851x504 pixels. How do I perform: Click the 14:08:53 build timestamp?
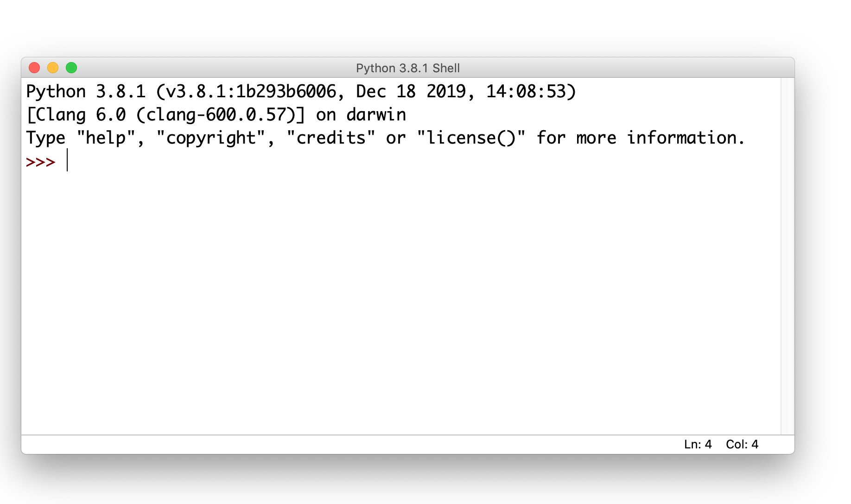point(526,92)
